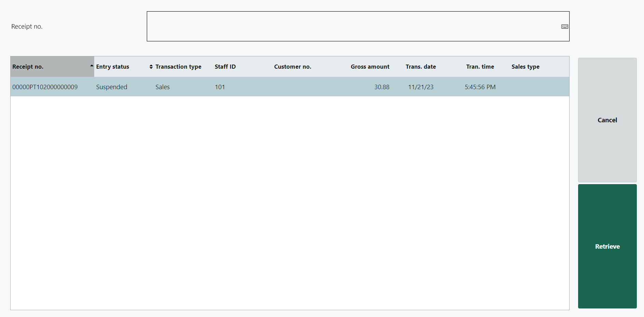Viewport: 644px width, 317px height.
Task: Click the 11/21/23 date cell
Action: tap(421, 87)
